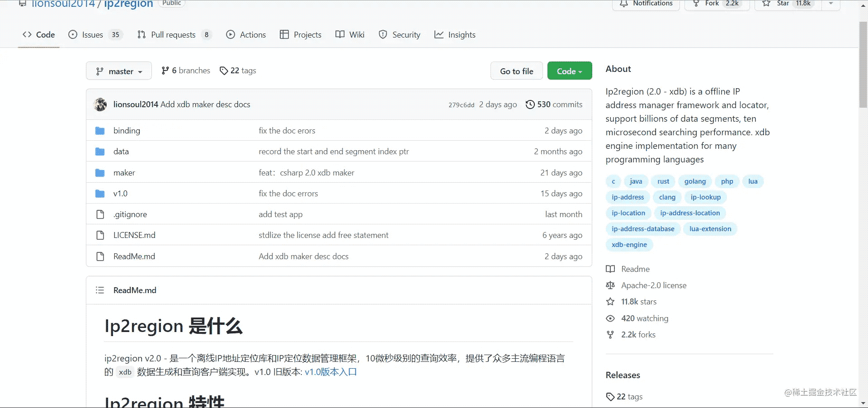Open the dropdown arrow next to Star

pyautogui.click(x=830, y=4)
